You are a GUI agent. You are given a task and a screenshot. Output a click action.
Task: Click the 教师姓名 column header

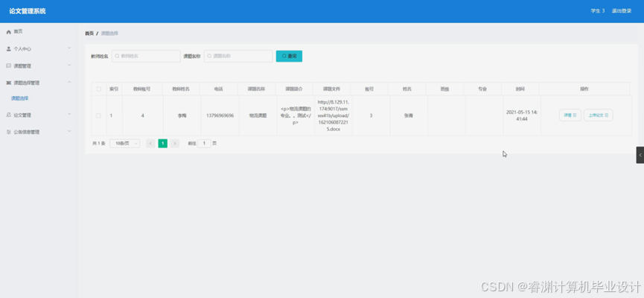[181, 89]
